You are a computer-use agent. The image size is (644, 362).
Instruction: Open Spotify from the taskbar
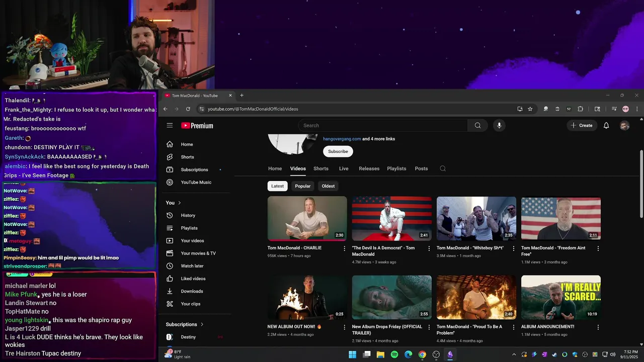(394, 354)
